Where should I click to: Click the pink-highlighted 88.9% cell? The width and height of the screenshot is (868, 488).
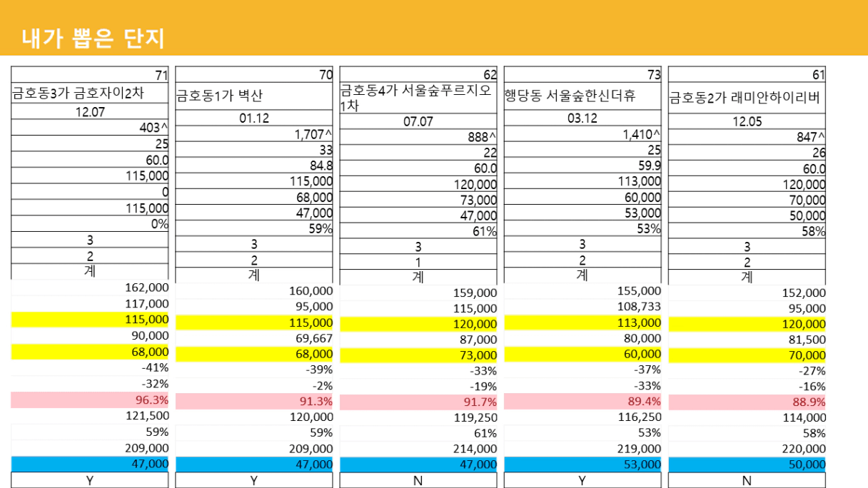tap(747, 402)
